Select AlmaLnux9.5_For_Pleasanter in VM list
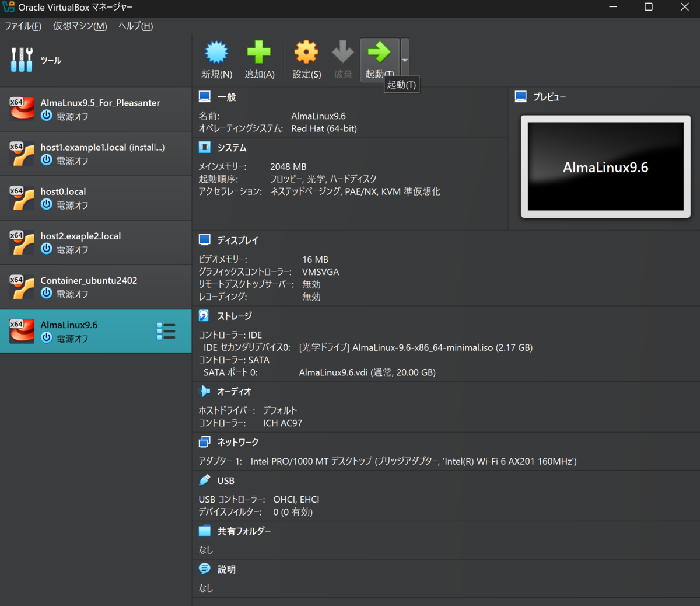 pos(96,109)
